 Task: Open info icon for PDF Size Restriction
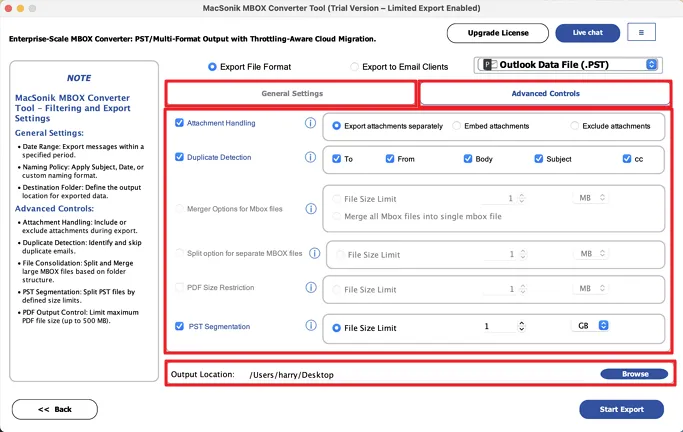point(311,287)
